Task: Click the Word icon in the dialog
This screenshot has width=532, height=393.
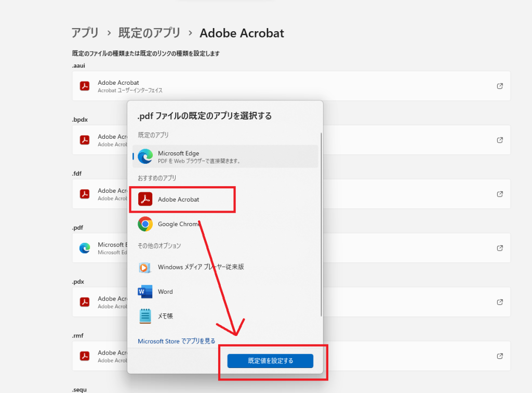Action: point(145,292)
